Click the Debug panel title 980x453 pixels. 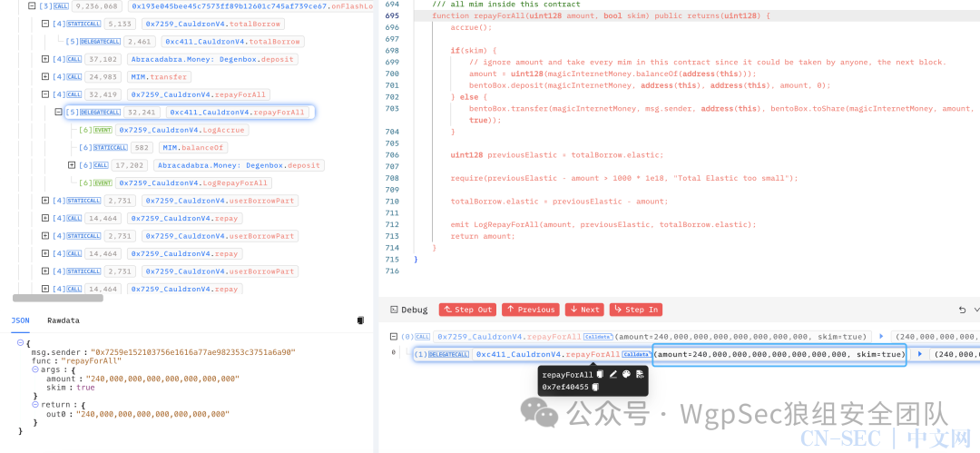(415, 310)
